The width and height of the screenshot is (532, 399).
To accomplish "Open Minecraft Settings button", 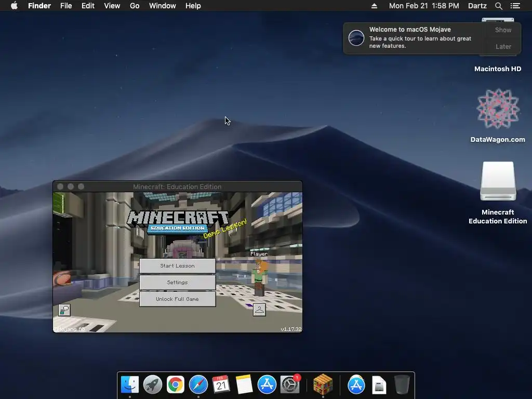I will 178,282.
